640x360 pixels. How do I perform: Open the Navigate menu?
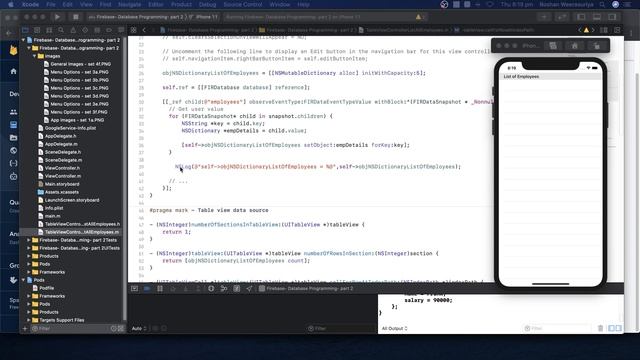129,4
